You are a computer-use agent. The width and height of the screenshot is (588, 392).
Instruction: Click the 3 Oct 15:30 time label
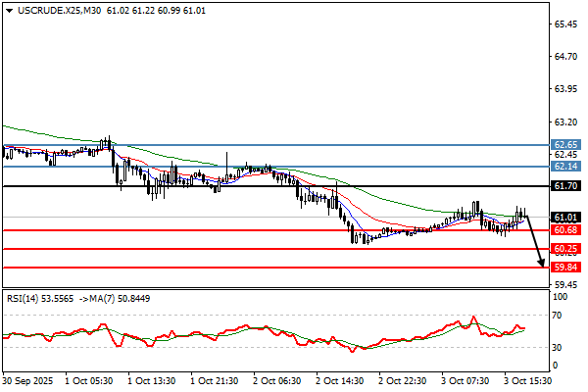pos(525,379)
